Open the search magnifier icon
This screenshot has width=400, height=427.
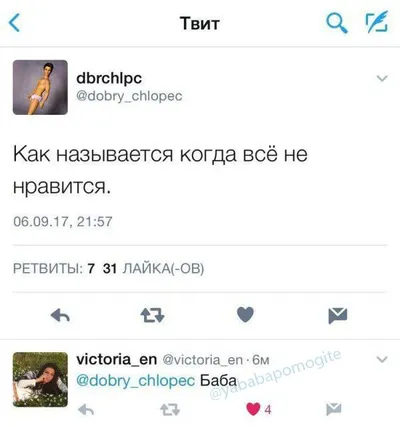[336, 23]
